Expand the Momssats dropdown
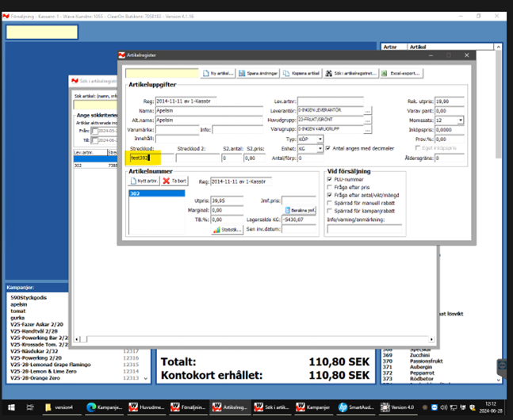Viewport: 513px width, 420px height. (x=461, y=120)
